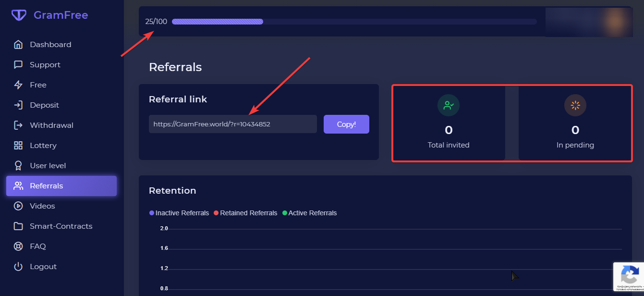This screenshot has height=296, width=644.
Task: Click the 25/100 progress bar
Action: tap(354, 21)
